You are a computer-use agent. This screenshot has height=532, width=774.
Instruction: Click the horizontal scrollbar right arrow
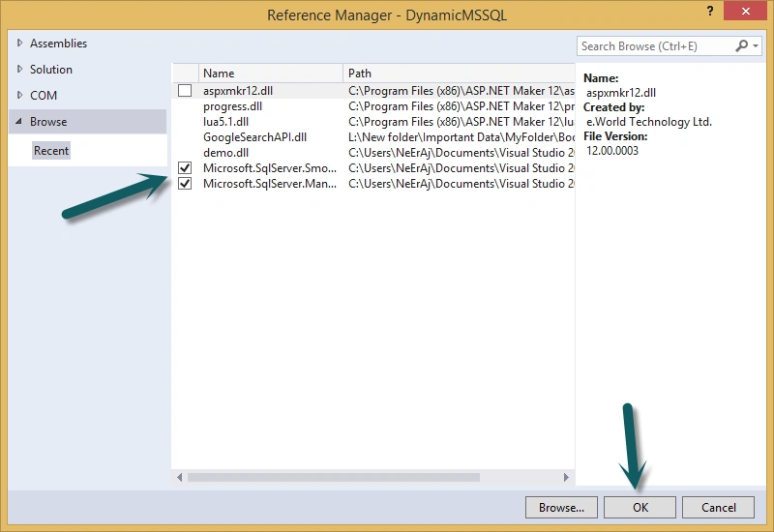tap(566, 477)
